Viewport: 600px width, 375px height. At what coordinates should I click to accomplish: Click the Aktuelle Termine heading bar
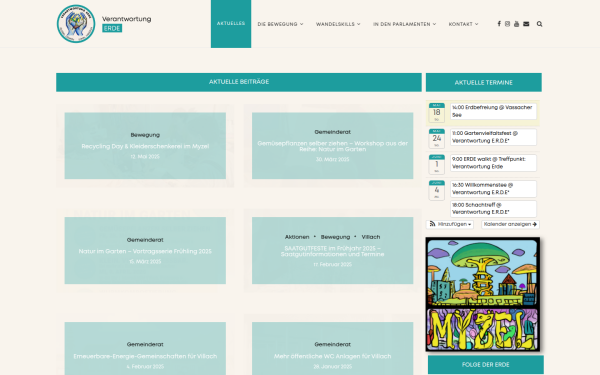pyautogui.click(x=484, y=82)
